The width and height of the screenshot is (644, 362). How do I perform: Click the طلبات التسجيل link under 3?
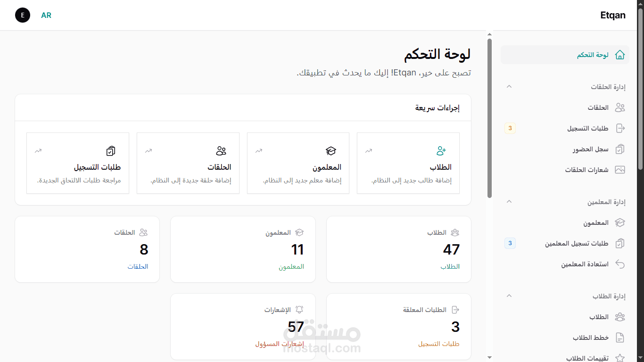click(439, 344)
